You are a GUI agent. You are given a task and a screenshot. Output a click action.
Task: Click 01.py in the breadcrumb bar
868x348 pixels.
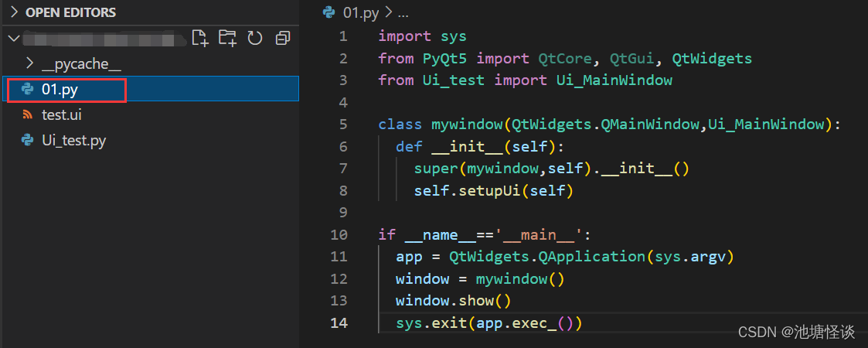tap(361, 13)
